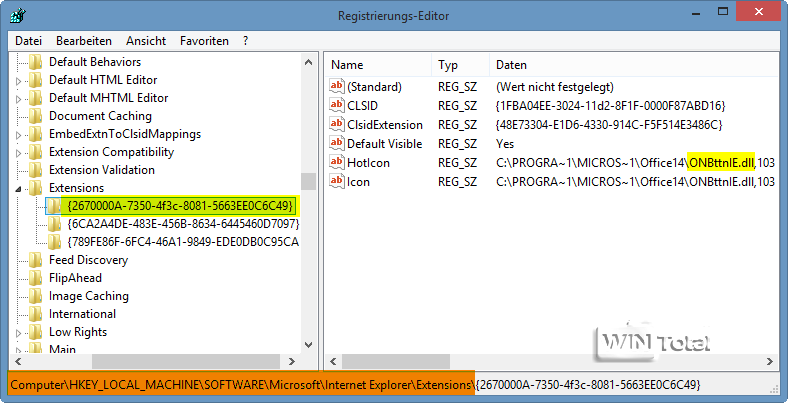Select the Document Caching key
Image resolution: width=788 pixels, height=403 pixels.
tap(100, 116)
